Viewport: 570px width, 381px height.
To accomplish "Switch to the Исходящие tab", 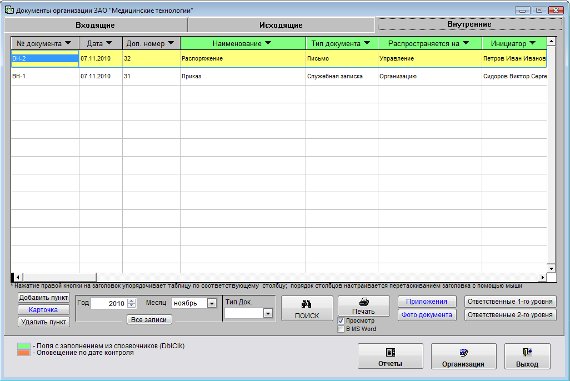I will click(281, 25).
